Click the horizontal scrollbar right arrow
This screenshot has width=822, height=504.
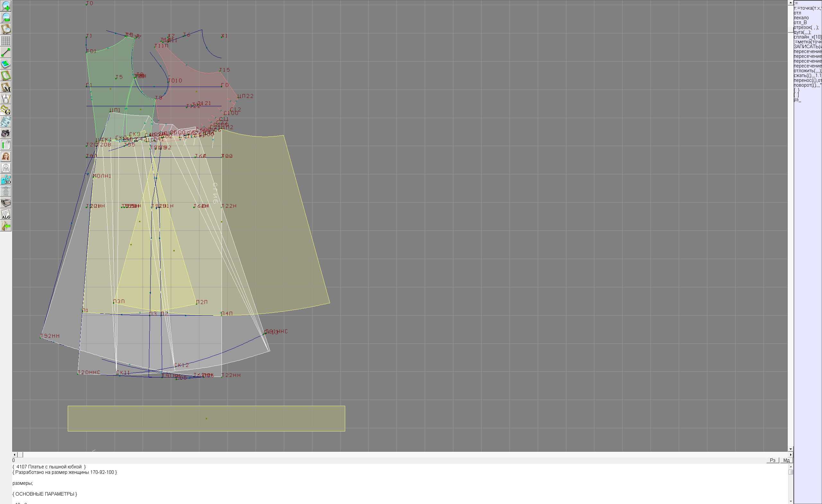tap(790, 455)
